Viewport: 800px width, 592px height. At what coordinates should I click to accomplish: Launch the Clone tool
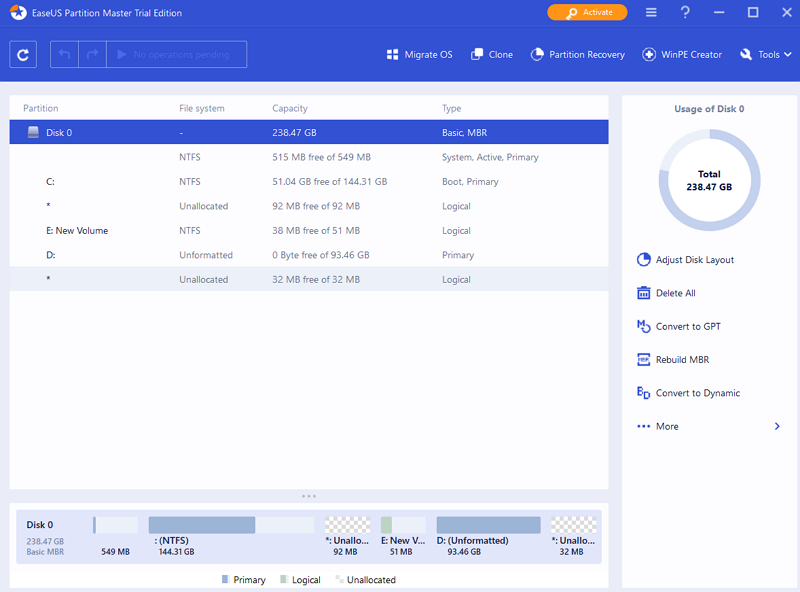click(492, 55)
